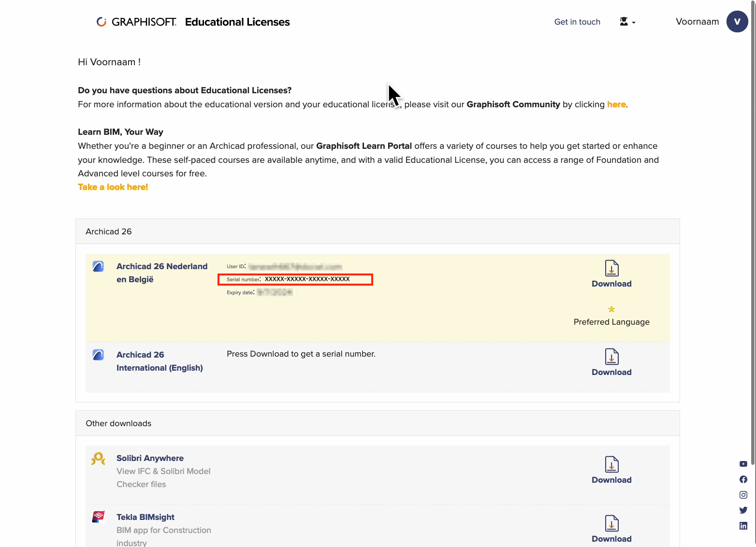Click the Other downloads section header
This screenshot has height=547, width=756.
(378, 423)
